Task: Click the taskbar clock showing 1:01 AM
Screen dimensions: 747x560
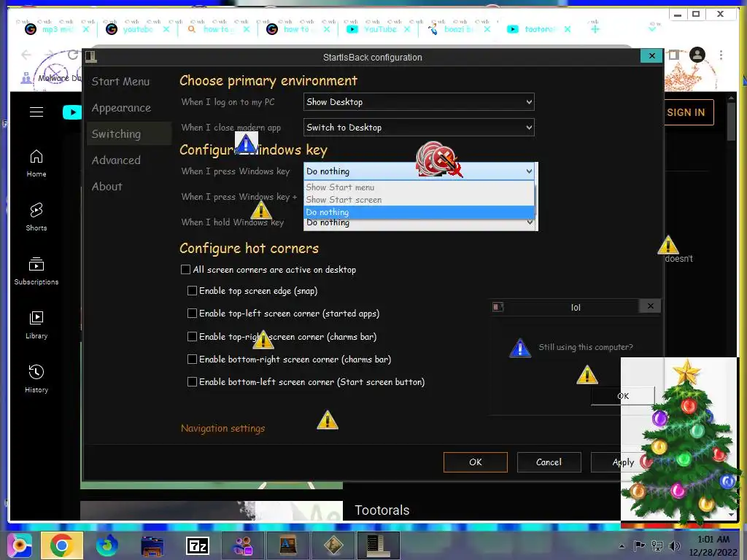Action: coord(713,545)
